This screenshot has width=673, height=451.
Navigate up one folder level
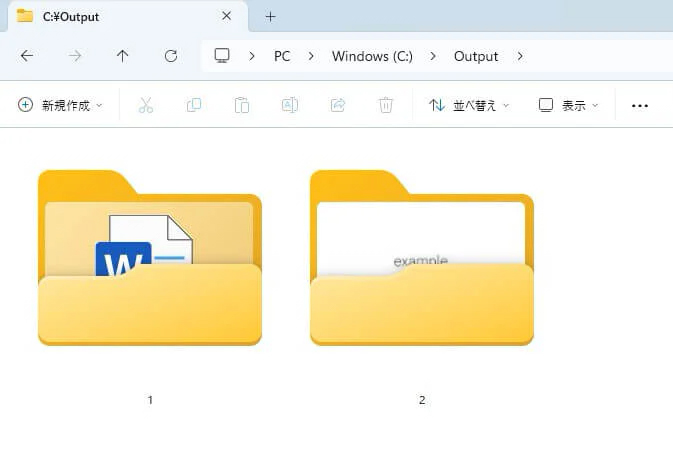coord(123,56)
